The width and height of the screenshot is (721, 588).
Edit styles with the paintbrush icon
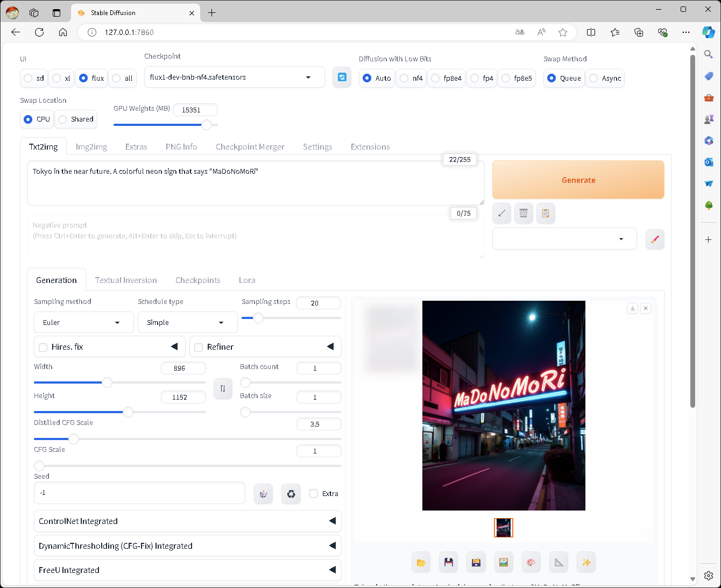(x=655, y=239)
